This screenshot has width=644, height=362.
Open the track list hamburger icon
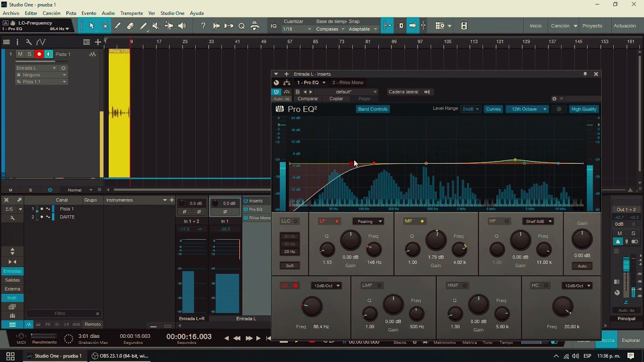(x=7, y=42)
